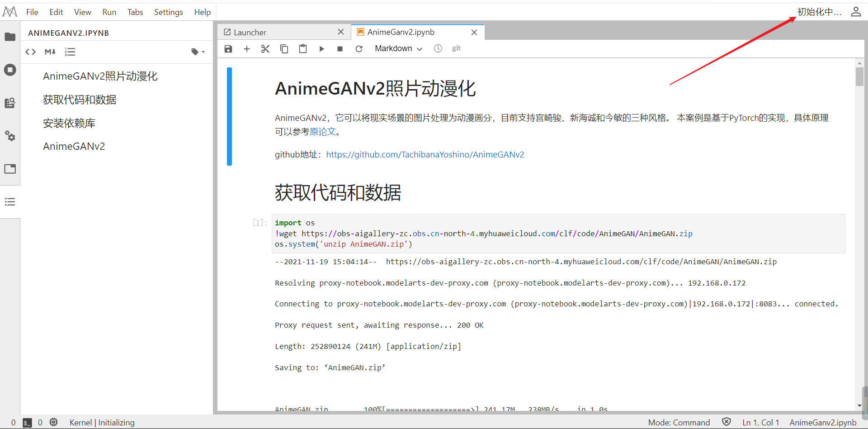868x429 pixels.
Task: Click the notebook vertical scrollbar thumb
Action: pyautogui.click(x=859, y=76)
